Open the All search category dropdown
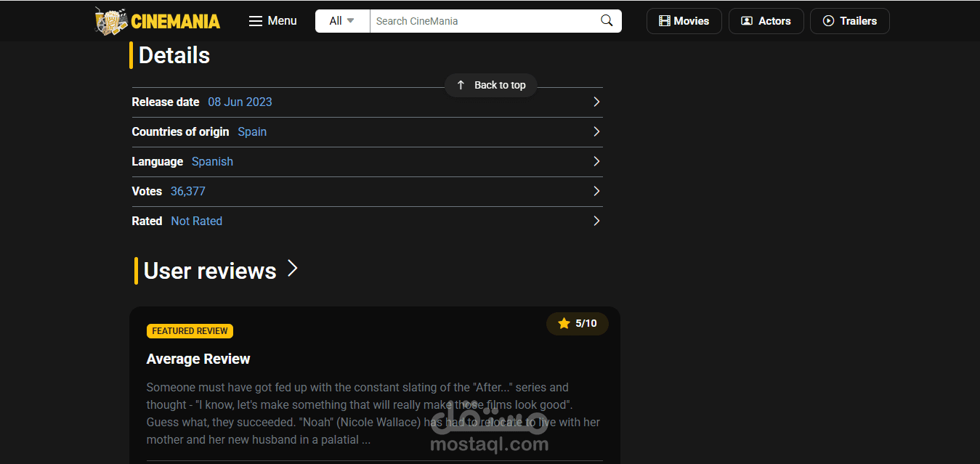 342,21
